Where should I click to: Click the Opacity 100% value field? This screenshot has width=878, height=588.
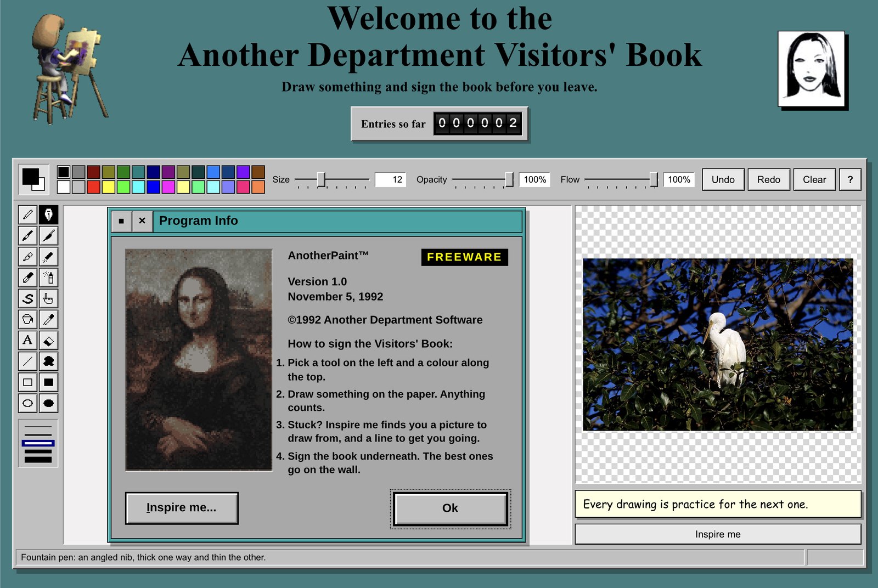tap(534, 179)
